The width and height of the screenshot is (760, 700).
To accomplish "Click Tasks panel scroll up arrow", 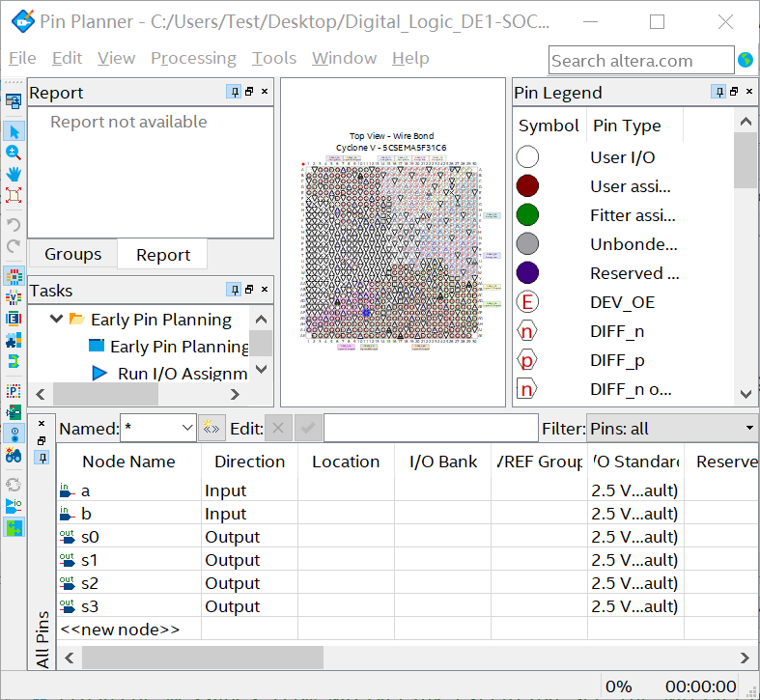I will [262, 319].
